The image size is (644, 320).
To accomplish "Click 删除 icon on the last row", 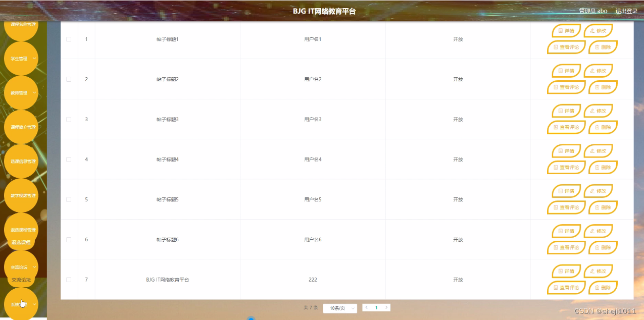I will [603, 287].
